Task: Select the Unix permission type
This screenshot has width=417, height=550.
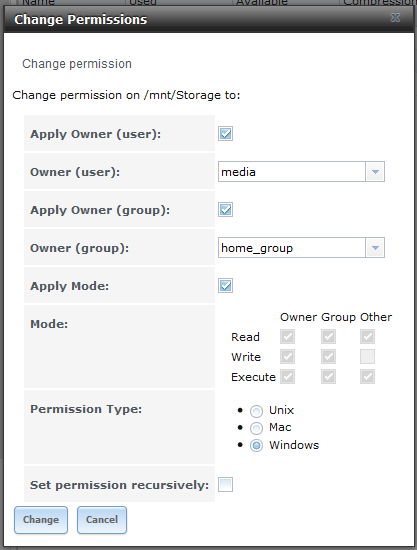Action: click(x=256, y=411)
